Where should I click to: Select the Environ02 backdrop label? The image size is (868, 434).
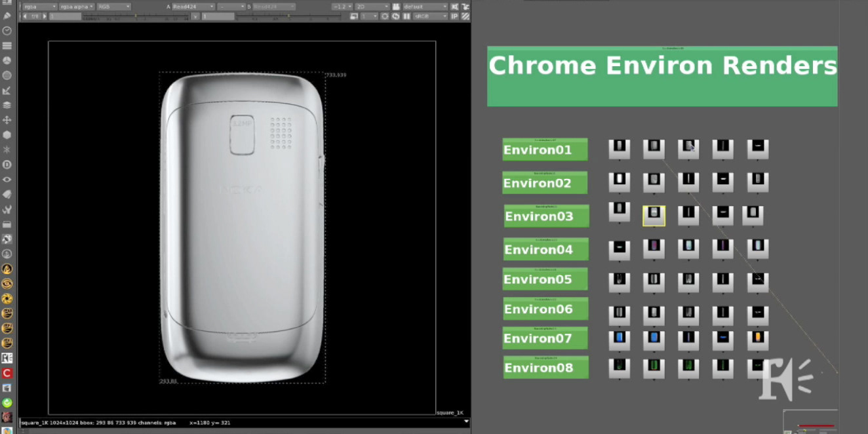[545, 182]
